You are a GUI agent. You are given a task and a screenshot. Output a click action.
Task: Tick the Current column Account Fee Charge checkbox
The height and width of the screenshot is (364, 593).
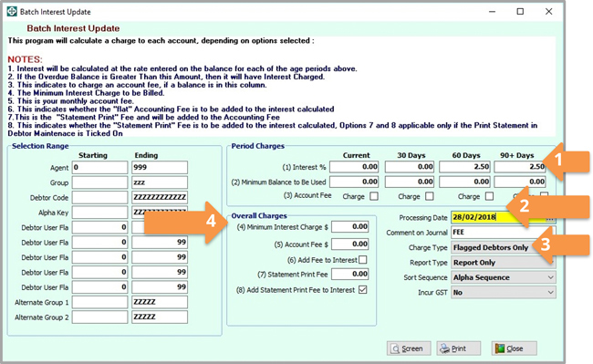coord(374,196)
